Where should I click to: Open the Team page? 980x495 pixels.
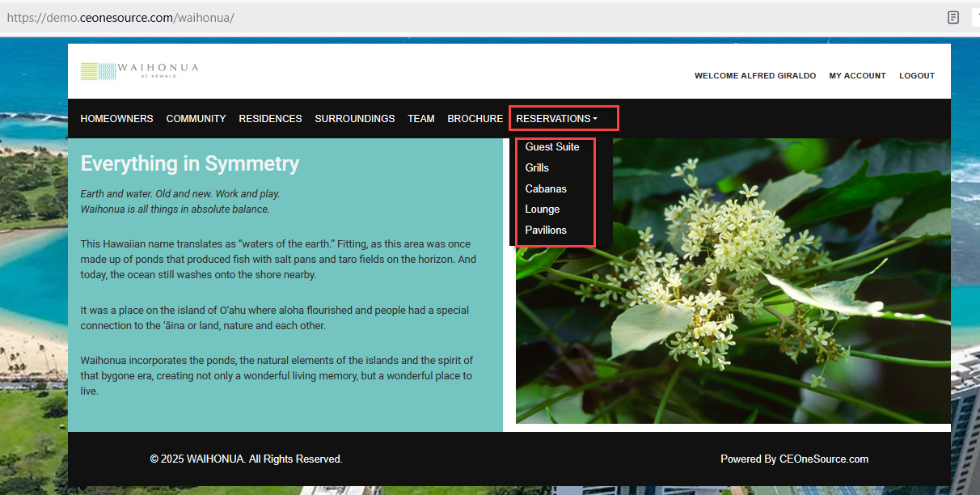[421, 119]
